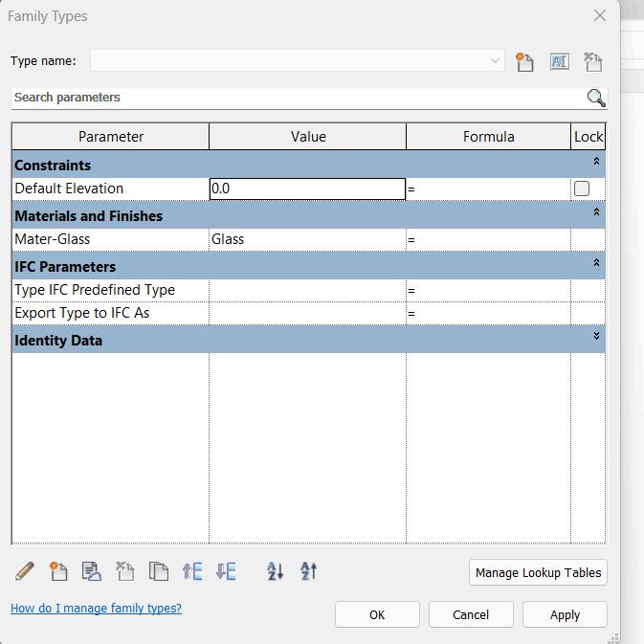Screen dimensions: 644x644
Task: Click the Default Elevation value field 0.0
Action: click(307, 189)
